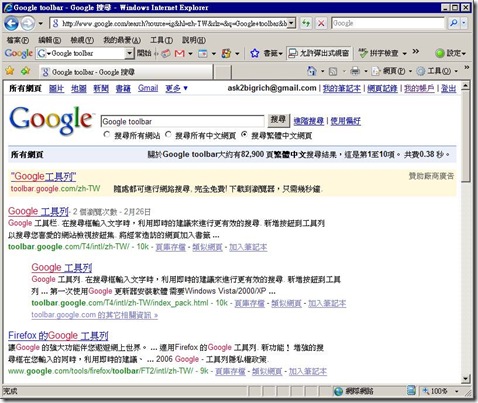Click the vertical scrollbar down arrow
Viewport: 478px width, 403px height.
coord(466,379)
